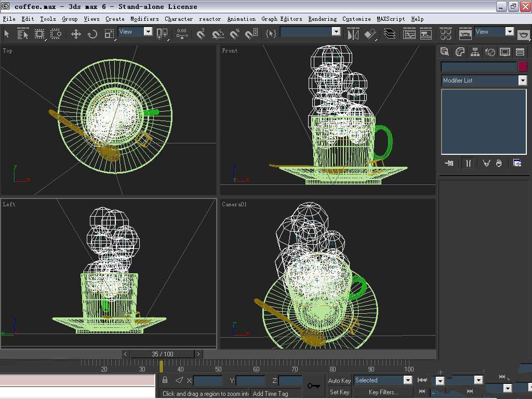Toggle the Pin Stack icon
Viewport: 532px width, 399px height.
click(449, 163)
